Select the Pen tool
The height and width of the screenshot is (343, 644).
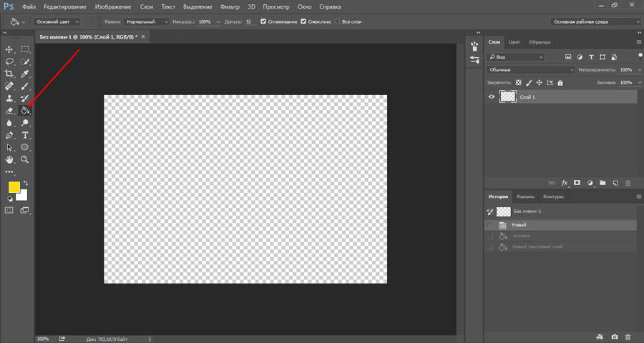(9, 135)
